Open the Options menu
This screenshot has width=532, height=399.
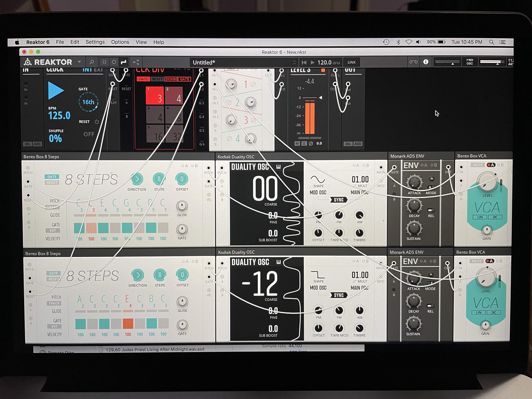click(x=120, y=42)
